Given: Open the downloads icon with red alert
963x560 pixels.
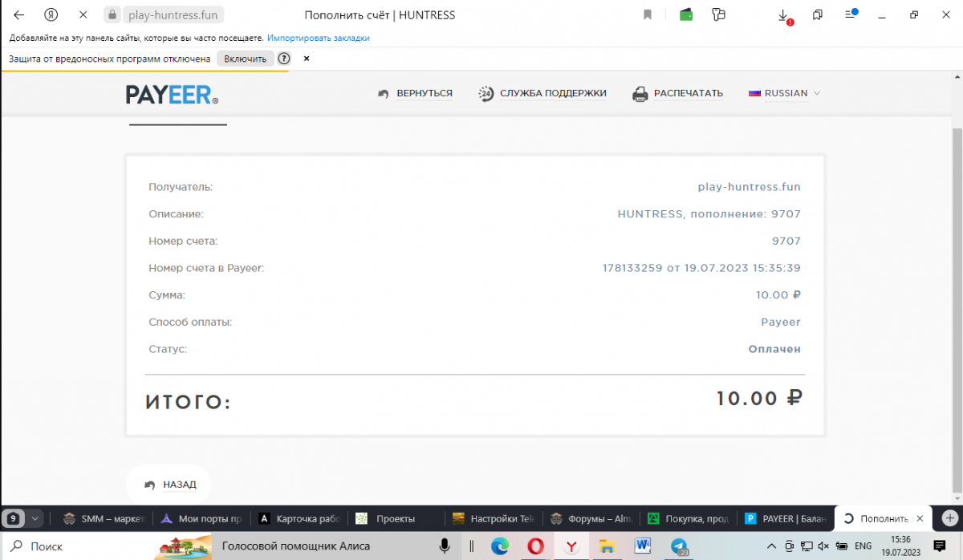Looking at the screenshot, I should [x=785, y=16].
